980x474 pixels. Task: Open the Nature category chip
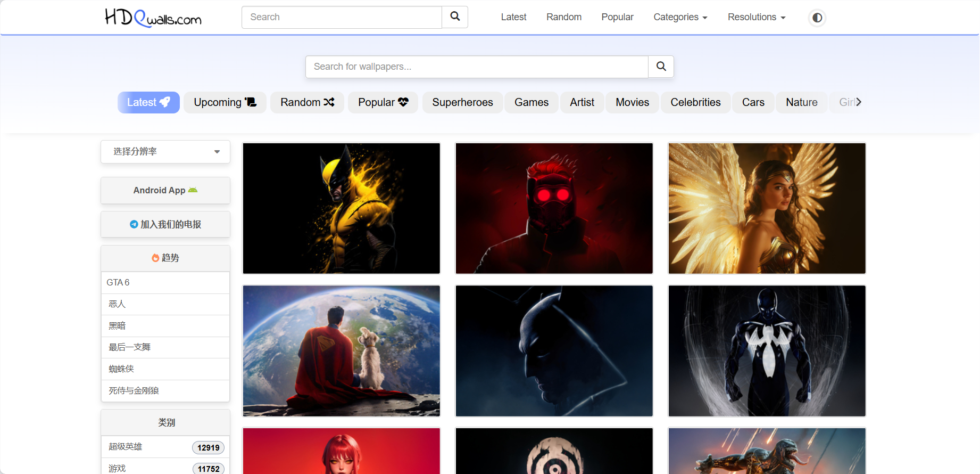point(802,102)
